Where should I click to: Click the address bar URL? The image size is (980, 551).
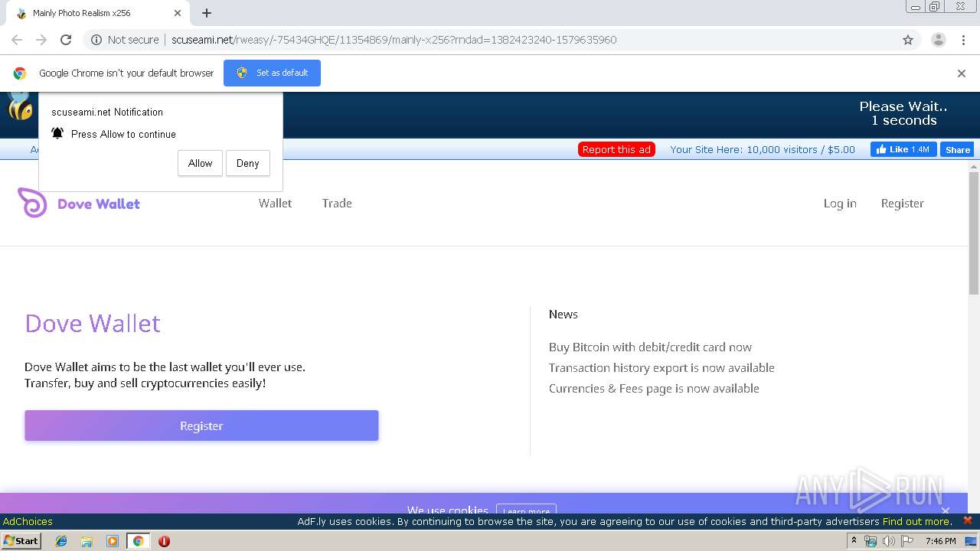click(x=394, y=40)
